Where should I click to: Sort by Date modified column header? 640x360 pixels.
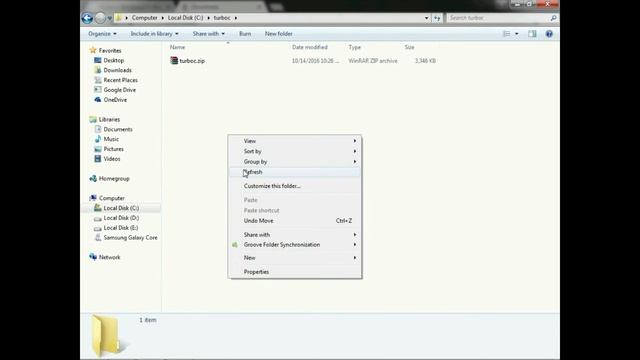tap(310, 47)
